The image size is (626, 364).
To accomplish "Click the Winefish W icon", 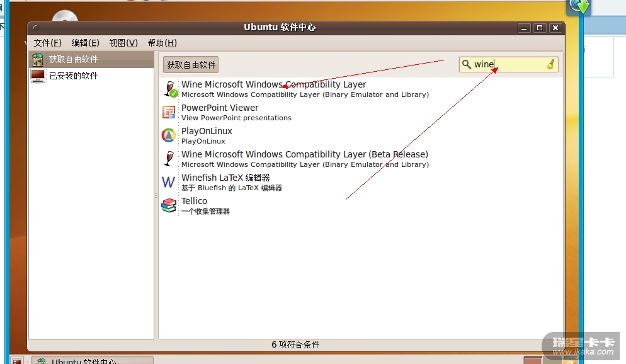I will tap(169, 182).
